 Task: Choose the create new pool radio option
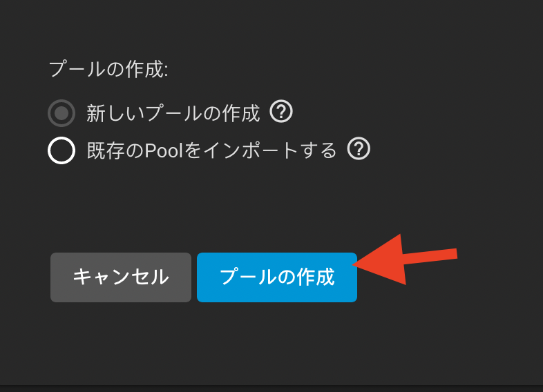61,113
